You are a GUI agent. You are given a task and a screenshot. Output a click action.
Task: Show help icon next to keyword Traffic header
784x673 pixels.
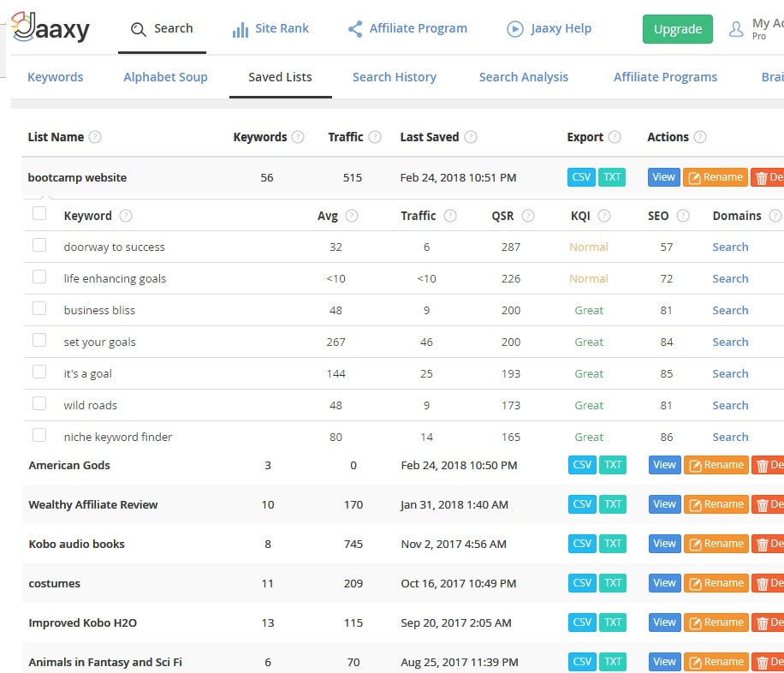pyautogui.click(x=450, y=216)
